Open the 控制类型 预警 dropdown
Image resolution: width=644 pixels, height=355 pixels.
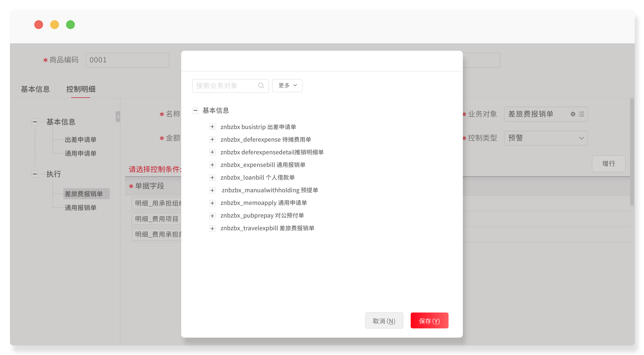[546, 138]
